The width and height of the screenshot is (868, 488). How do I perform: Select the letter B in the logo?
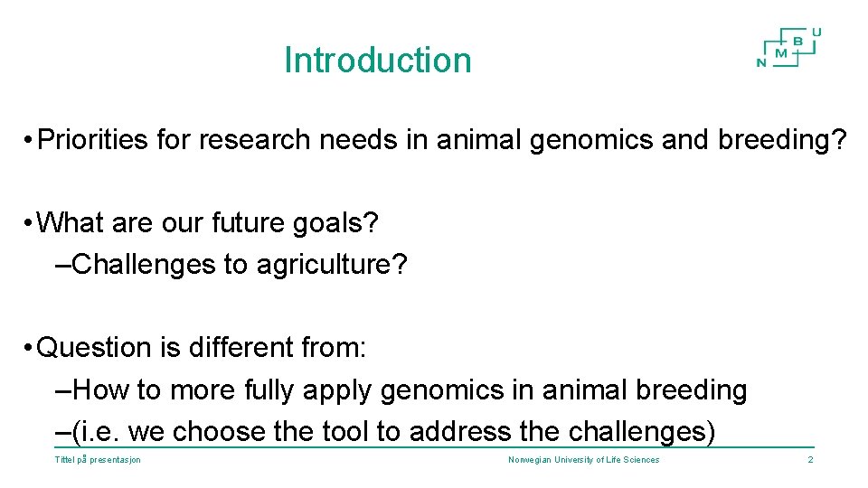pos(797,42)
